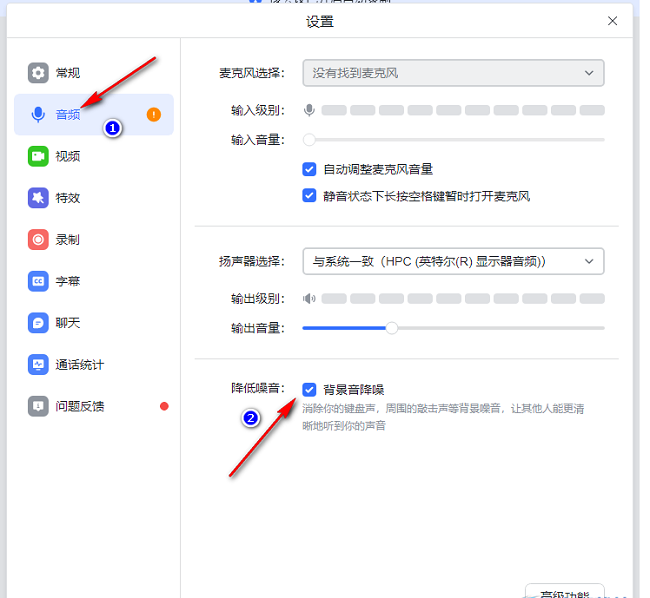Click the Feedback (问题反馈) icon
Screen dimensions: 650x598
(38, 406)
